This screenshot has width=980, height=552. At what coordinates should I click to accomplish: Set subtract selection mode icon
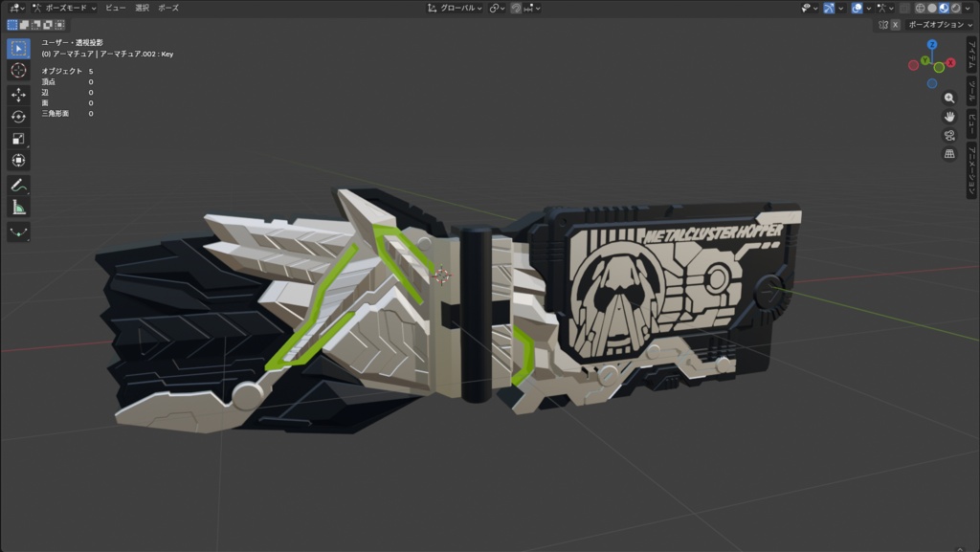tap(36, 24)
